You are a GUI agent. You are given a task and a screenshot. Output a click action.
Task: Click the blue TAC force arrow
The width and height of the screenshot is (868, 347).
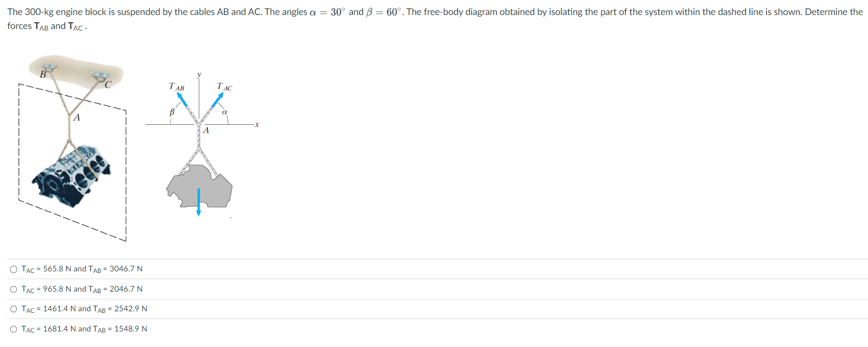217,100
